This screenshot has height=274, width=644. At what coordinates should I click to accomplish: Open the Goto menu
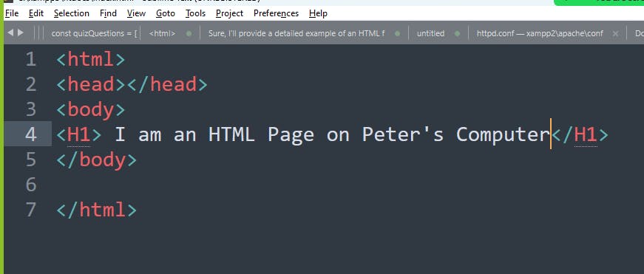pyautogui.click(x=166, y=13)
